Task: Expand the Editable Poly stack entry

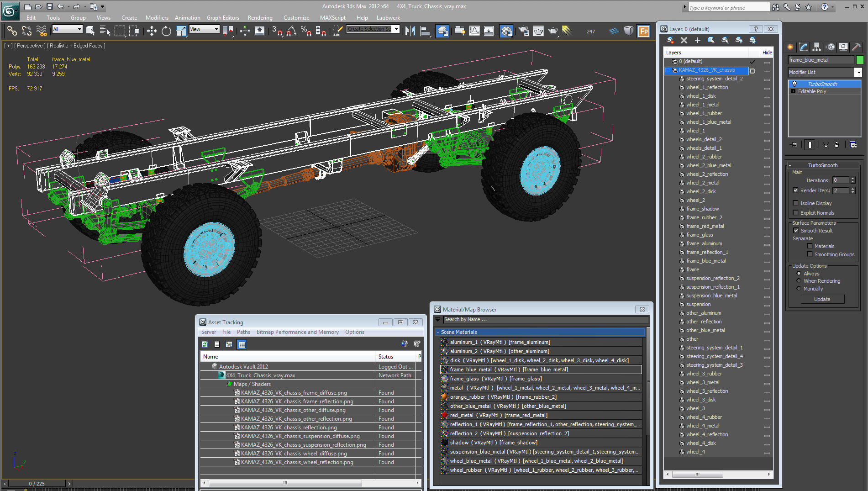Action: coord(794,91)
